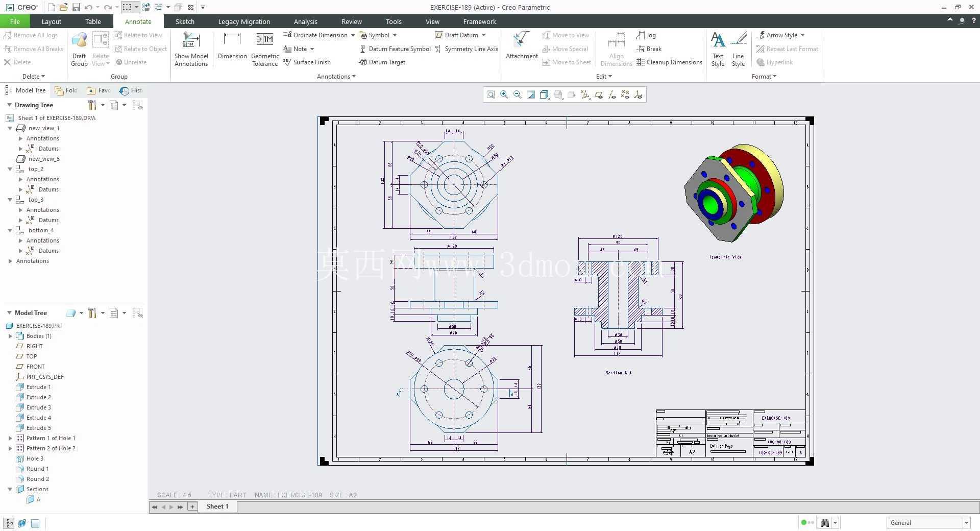This screenshot has width=980, height=531.
Task: Click the Sheet 1 tab
Action: coord(217,506)
